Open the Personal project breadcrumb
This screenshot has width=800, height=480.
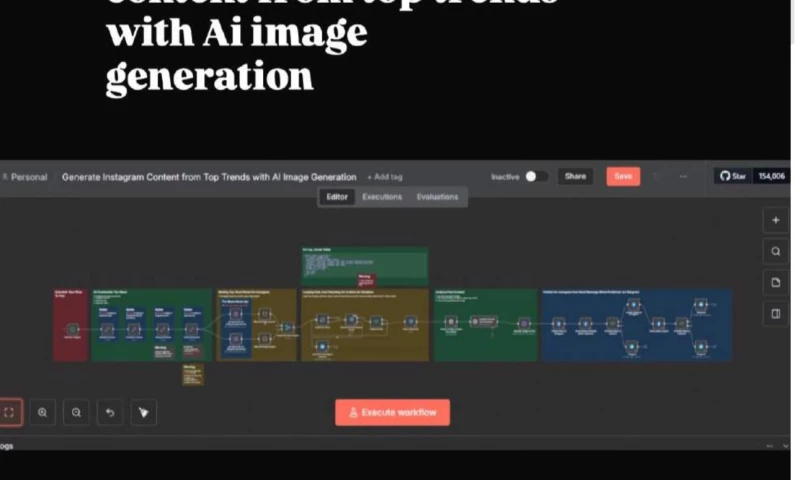pyautogui.click(x=24, y=177)
